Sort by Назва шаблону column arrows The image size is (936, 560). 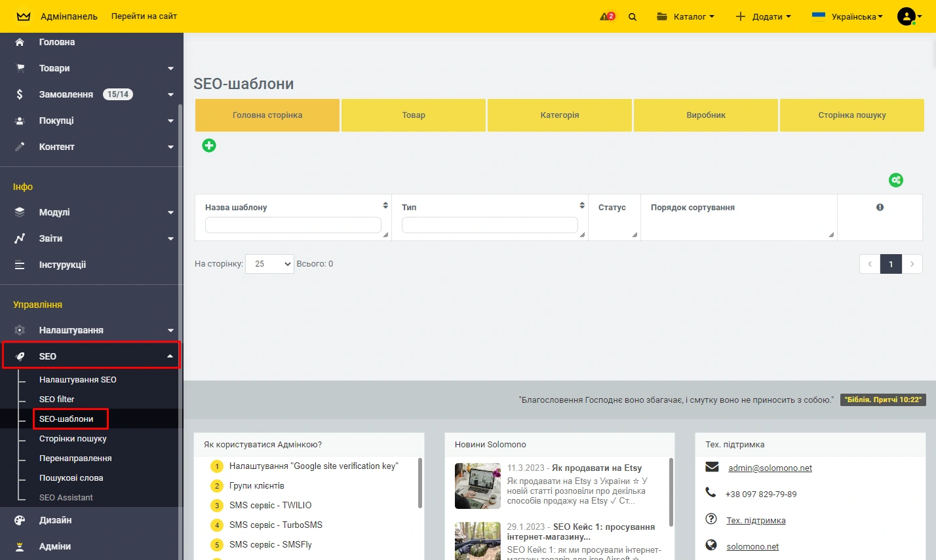tap(385, 206)
